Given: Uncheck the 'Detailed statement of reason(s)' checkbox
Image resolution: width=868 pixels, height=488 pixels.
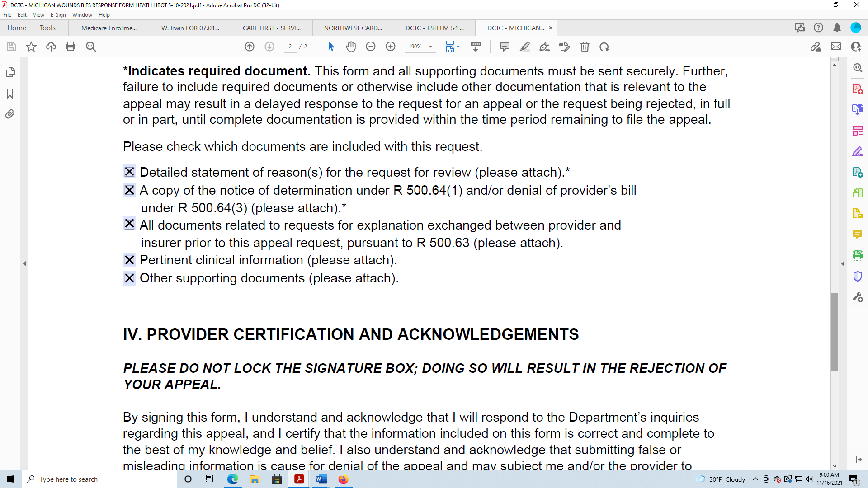Looking at the screenshot, I should pyautogui.click(x=129, y=172).
